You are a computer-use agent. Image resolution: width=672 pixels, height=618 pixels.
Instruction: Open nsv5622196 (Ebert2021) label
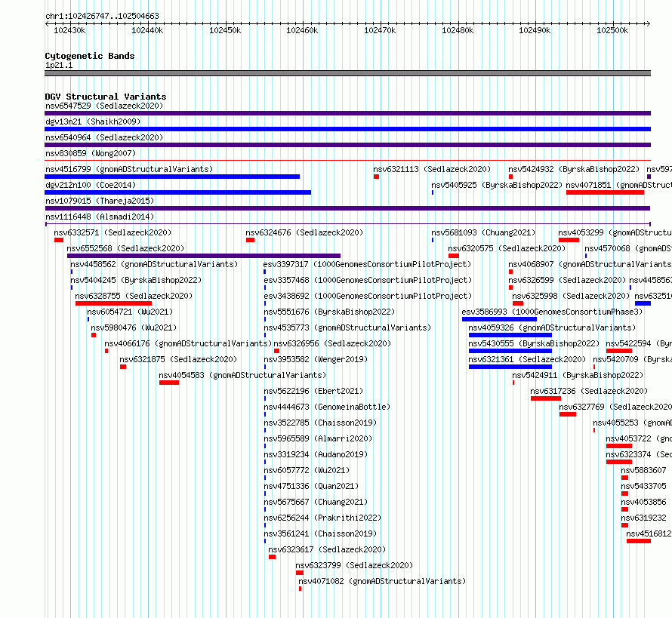tap(313, 391)
